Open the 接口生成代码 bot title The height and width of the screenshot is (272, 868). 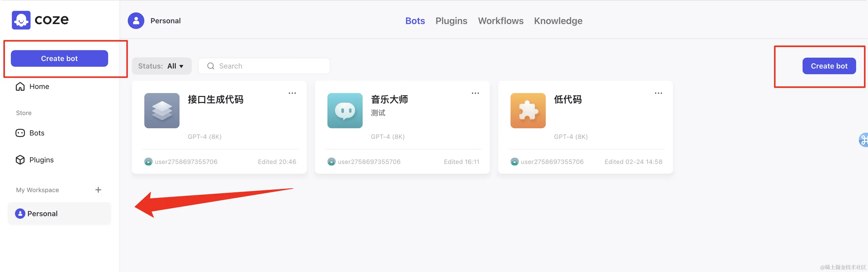tap(215, 100)
